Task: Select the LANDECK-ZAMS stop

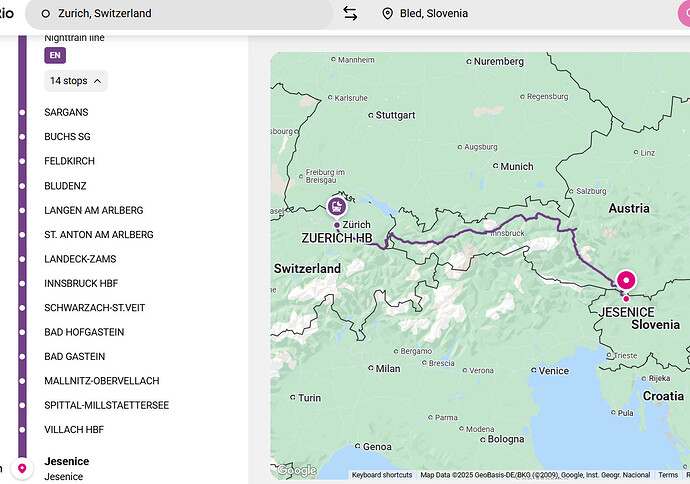Action: [80, 259]
